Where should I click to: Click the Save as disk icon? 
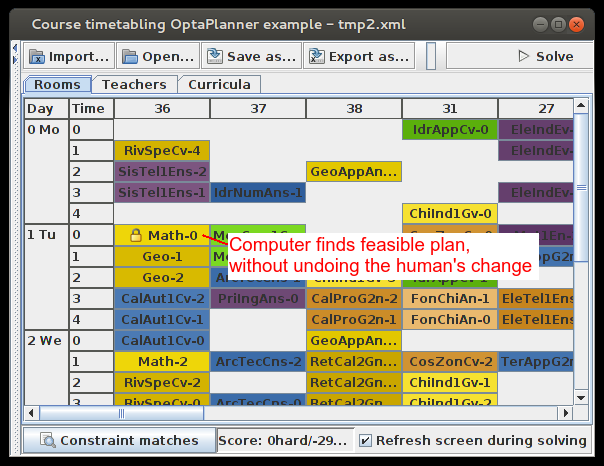[214, 57]
